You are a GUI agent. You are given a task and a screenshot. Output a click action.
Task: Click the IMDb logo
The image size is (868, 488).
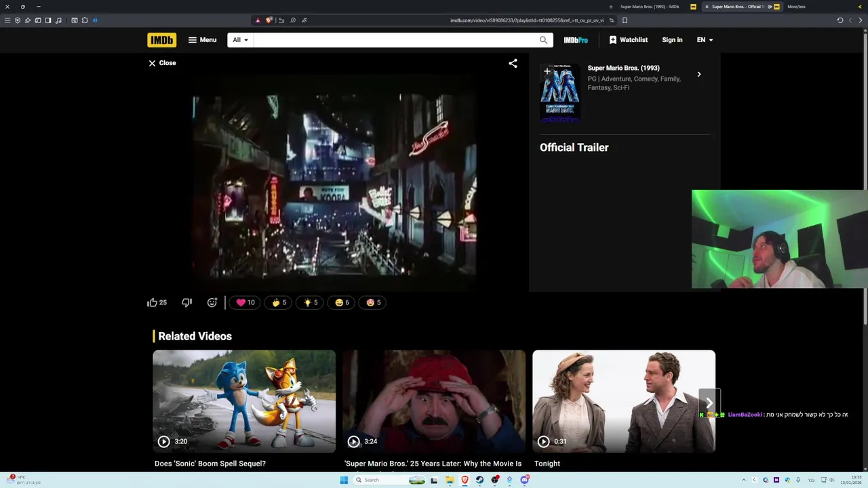pyautogui.click(x=161, y=40)
